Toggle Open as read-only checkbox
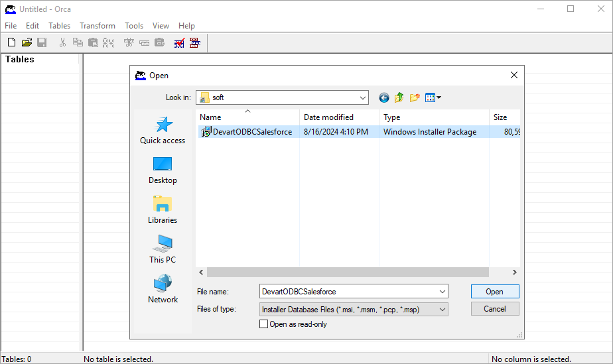613x364 pixels. [264, 324]
